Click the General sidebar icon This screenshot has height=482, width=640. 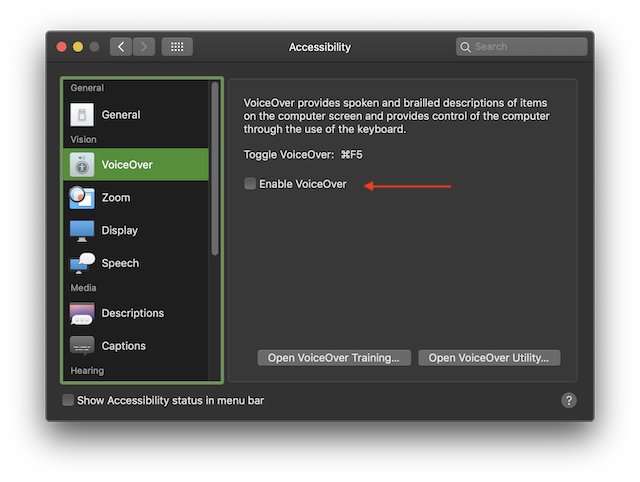pyautogui.click(x=82, y=115)
